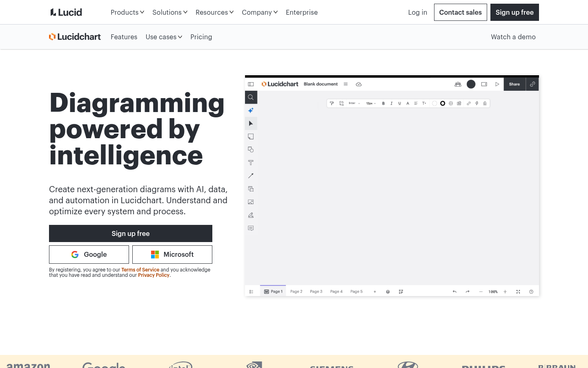The width and height of the screenshot is (588, 368).
Task: Open the shapes library tool
Action: 251,150
